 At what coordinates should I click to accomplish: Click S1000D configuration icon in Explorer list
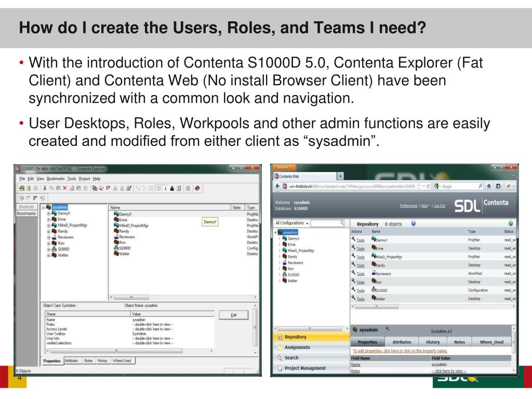tap(116, 248)
